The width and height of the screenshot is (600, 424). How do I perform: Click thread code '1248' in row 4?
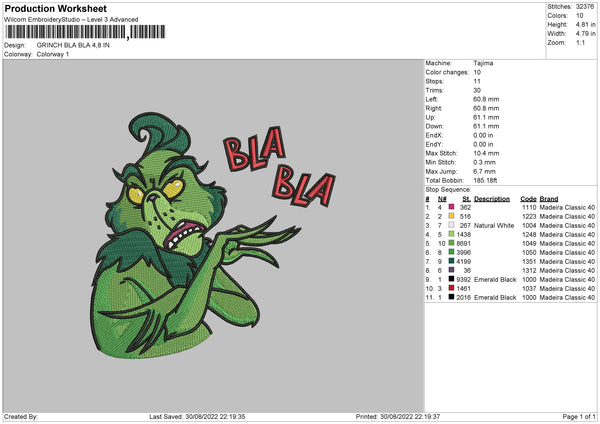(529, 235)
